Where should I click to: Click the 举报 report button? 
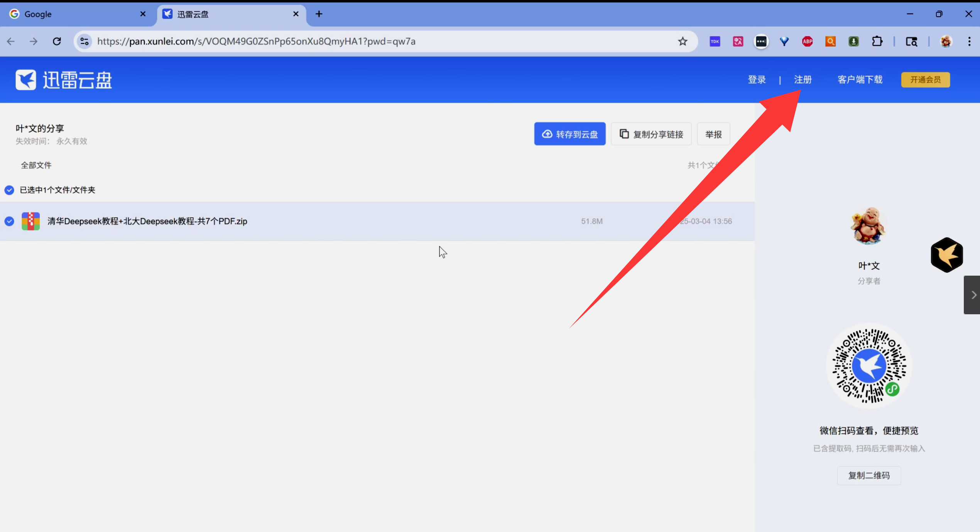click(x=713, y=134)
